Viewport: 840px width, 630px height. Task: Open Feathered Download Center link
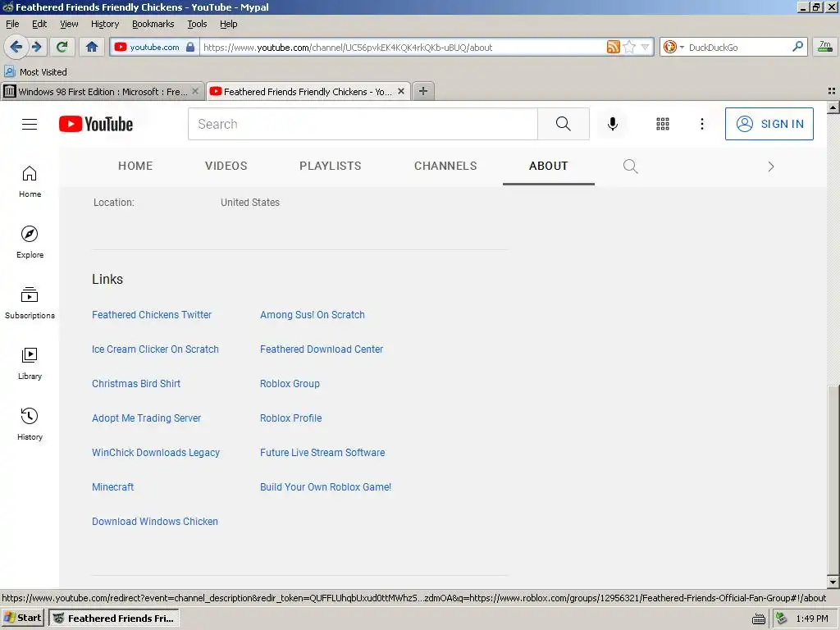pos(322,349)
